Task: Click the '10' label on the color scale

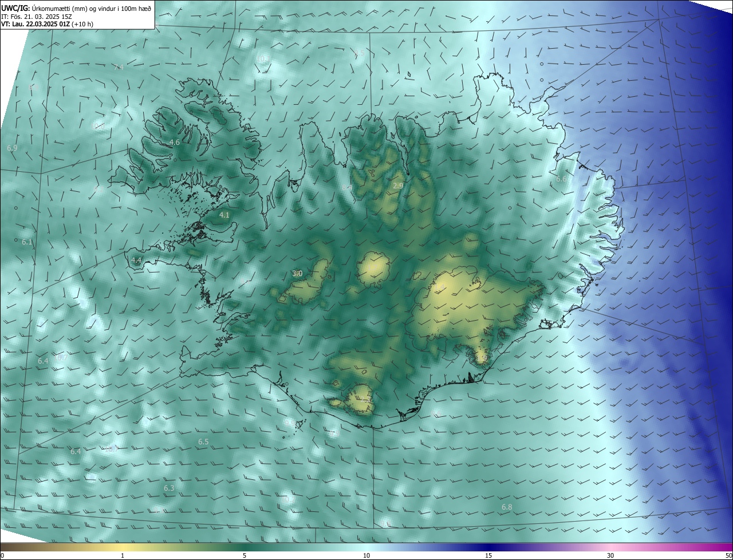Action: pyautogui.click(x=366, y=555)
